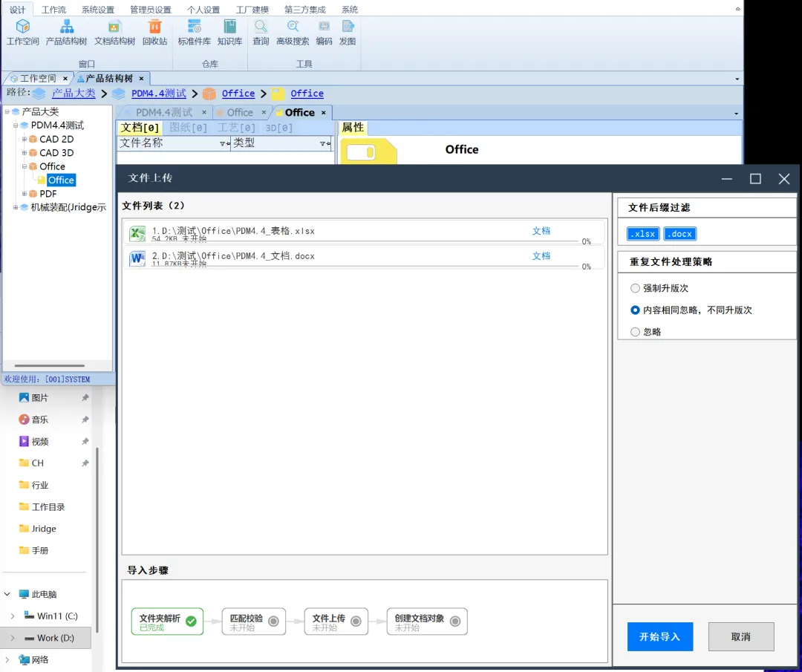Switch to the 图纸[0] tab
This screenshot has height=672, width=802.
click(188, 128)
